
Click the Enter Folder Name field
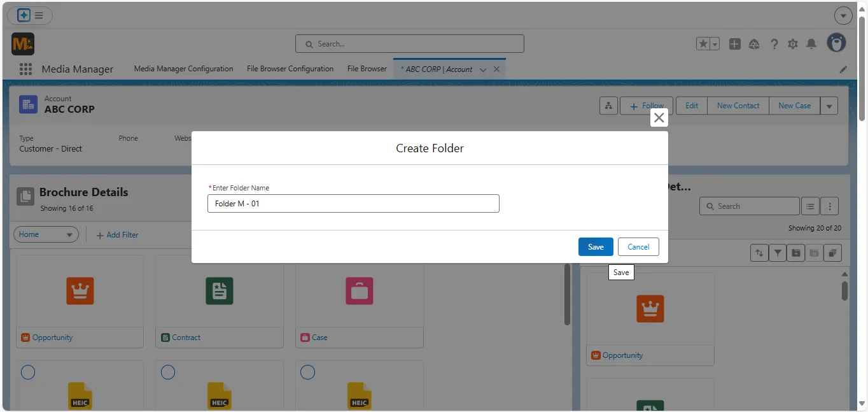pos(353,204)
